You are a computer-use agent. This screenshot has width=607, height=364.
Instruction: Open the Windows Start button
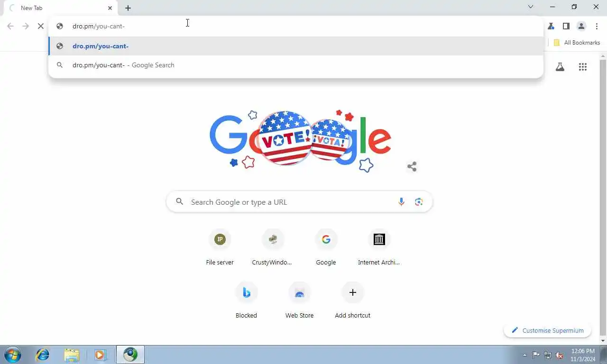pyautogui.click(x=13, y=355)
